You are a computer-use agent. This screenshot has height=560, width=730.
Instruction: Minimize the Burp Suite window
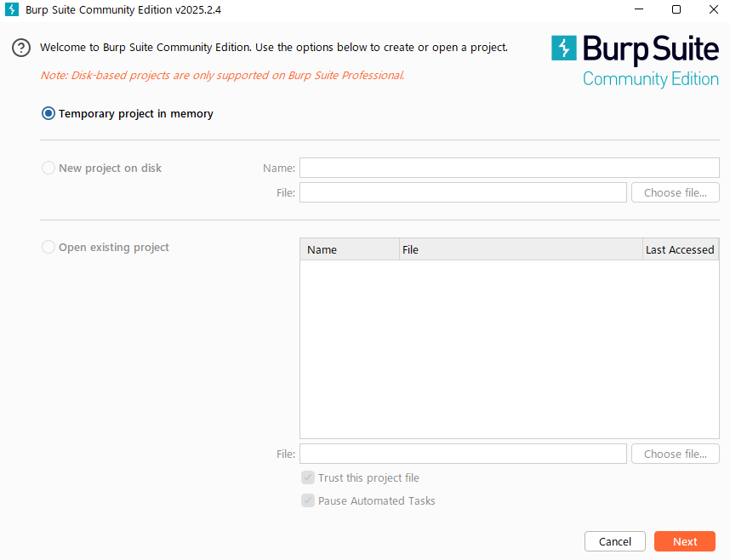click(639, 9)
